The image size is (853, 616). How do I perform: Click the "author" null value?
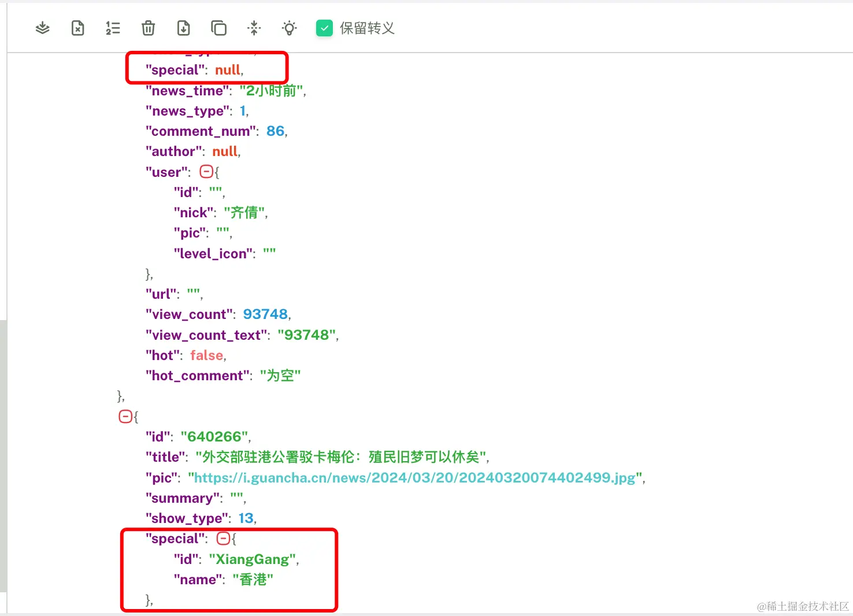pos(225,151)
